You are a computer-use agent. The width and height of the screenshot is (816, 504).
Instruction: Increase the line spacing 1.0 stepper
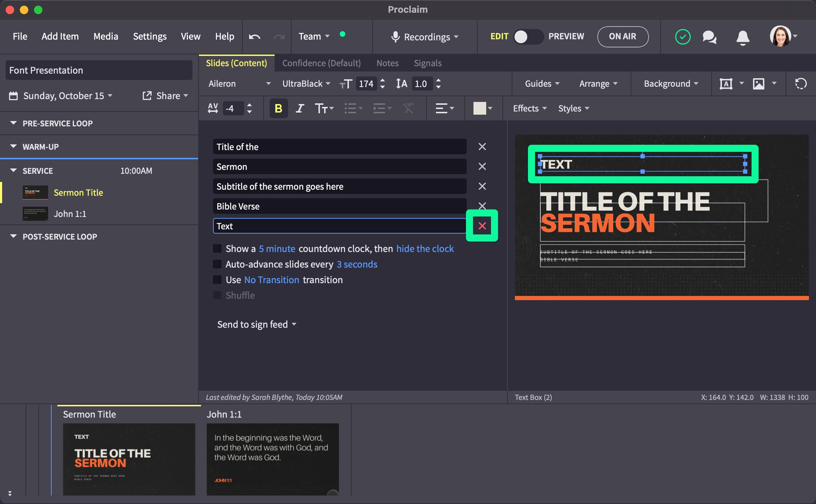click(438, 81)
